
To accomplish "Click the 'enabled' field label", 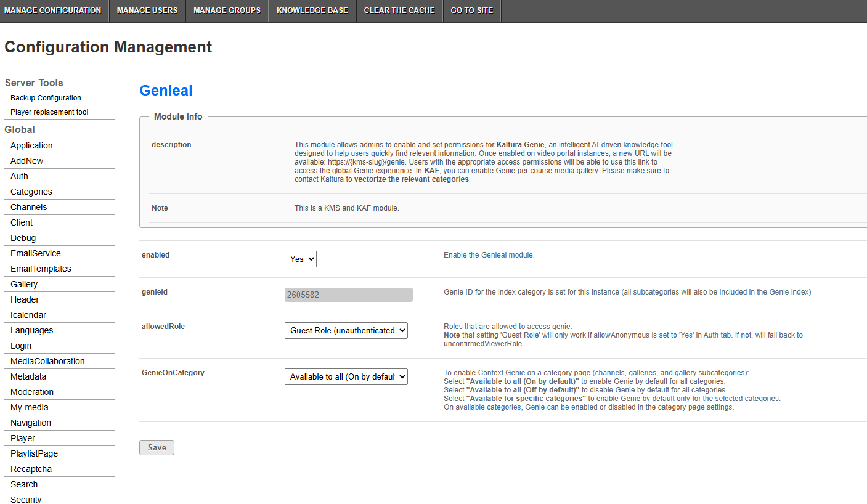I will pos(155,255).
